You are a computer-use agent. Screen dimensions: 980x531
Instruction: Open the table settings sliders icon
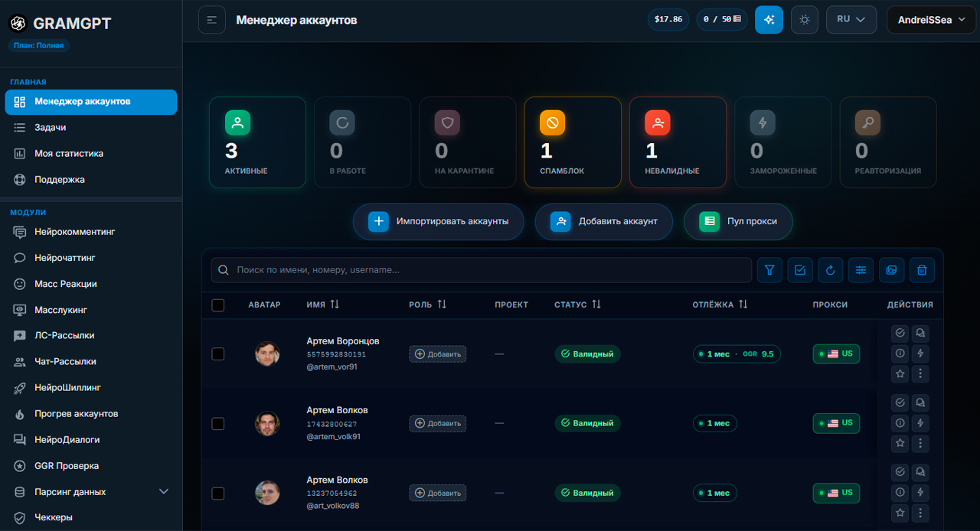click(861, 270)
